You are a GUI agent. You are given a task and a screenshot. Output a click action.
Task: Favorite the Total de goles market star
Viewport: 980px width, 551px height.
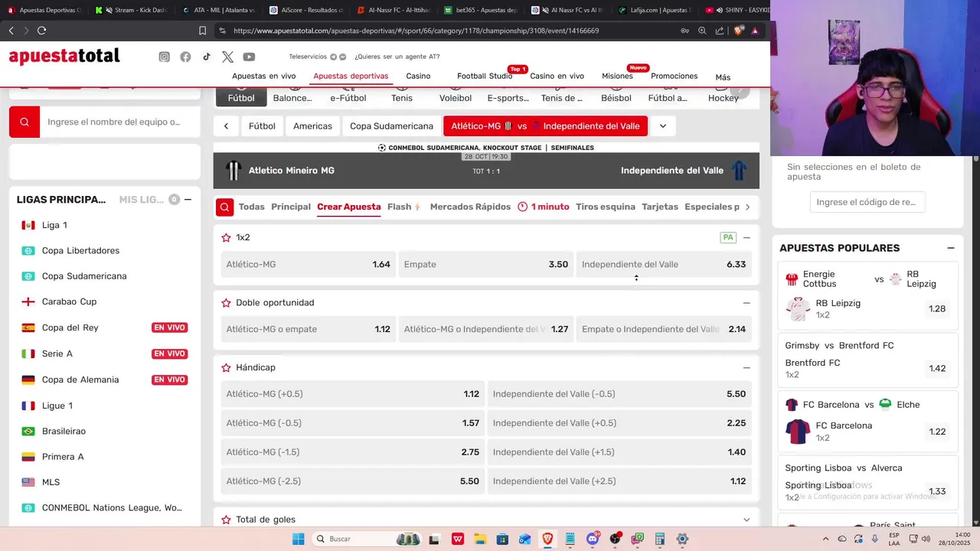point(226,520)
